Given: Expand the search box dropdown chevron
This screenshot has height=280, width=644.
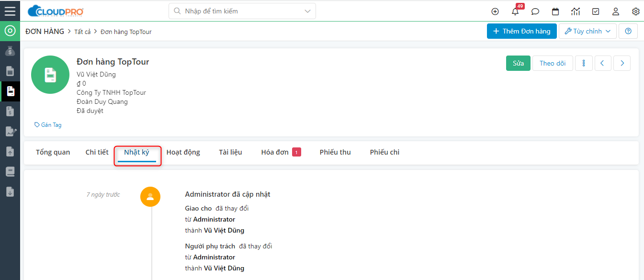Looking at the screenshot, I should tap(307, 11).
